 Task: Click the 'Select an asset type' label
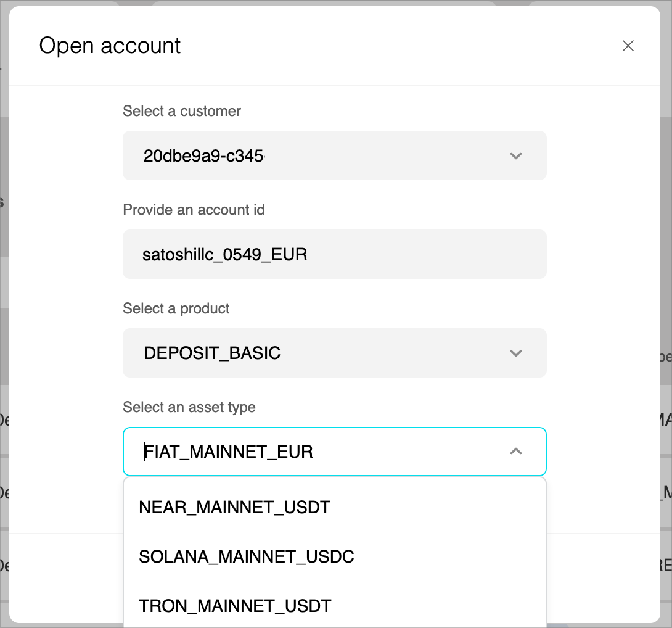[x=189, y=407]
